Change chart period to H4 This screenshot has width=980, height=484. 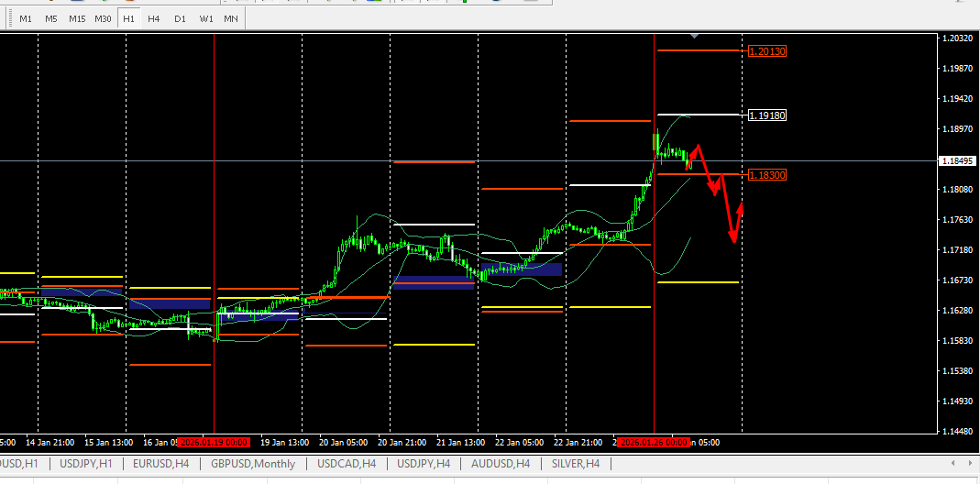click(x=154, y=18)
